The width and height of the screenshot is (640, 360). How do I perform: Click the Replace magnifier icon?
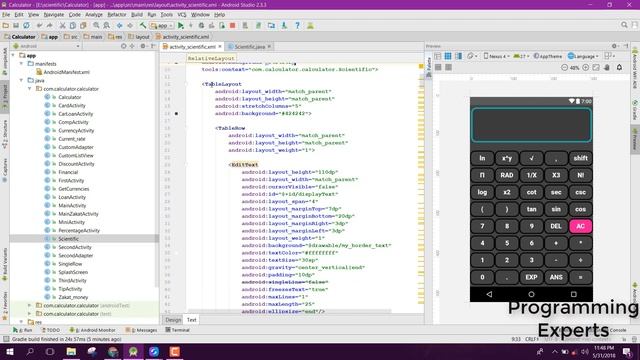tap(107, 25)
